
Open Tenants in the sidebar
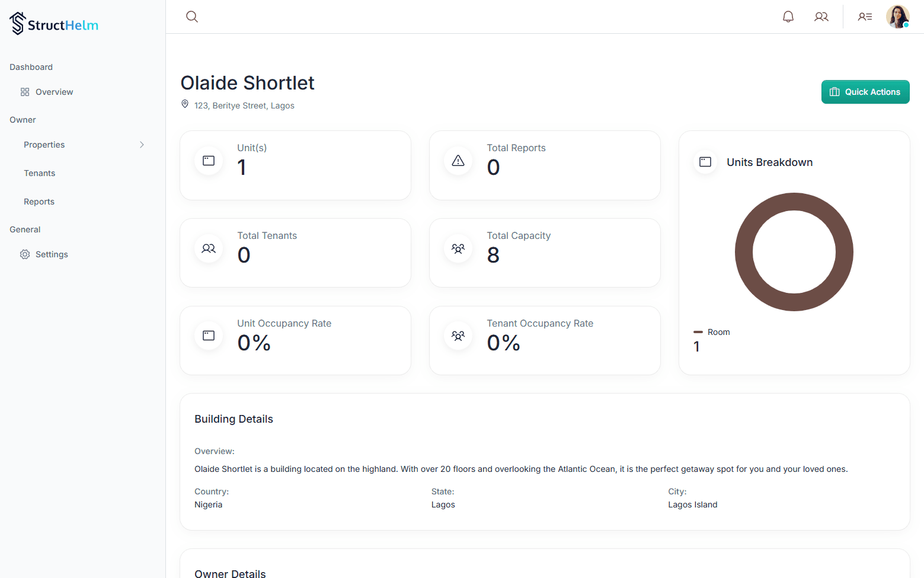(40, 173)
